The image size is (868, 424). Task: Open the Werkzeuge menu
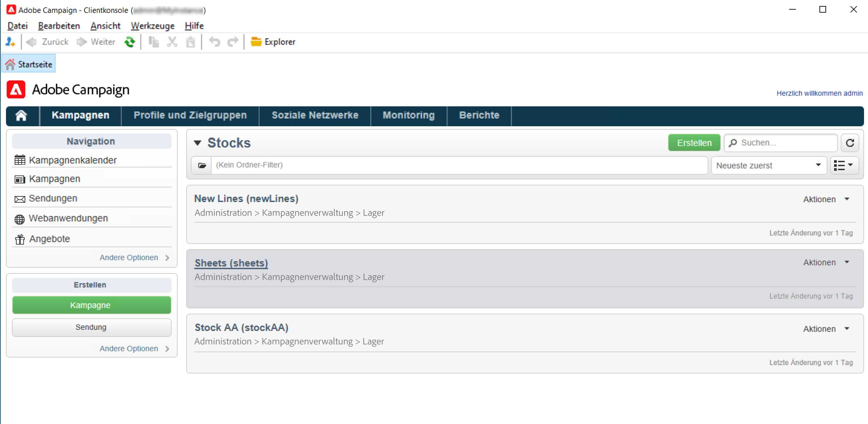pos(152,26)
